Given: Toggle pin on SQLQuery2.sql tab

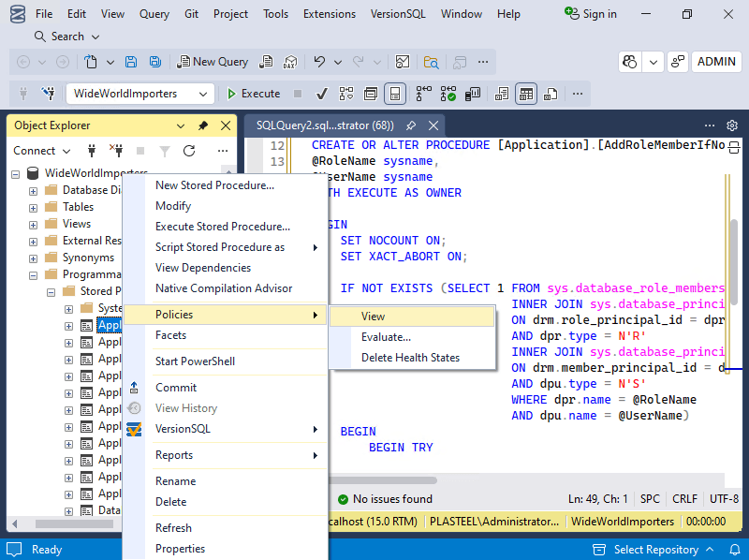Looking at the screenshot, I should 411,125.
